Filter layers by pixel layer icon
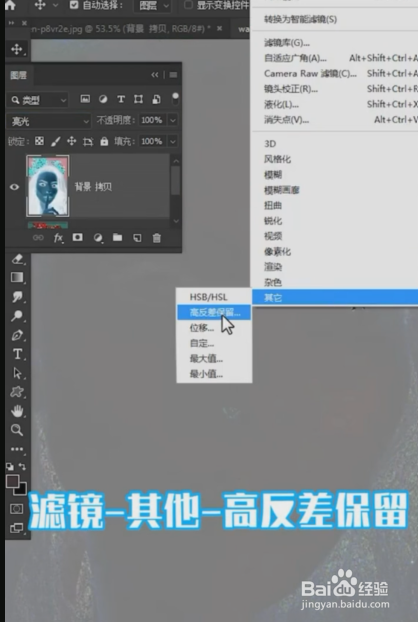Viewport: 418px width, 622px height. 85,99
